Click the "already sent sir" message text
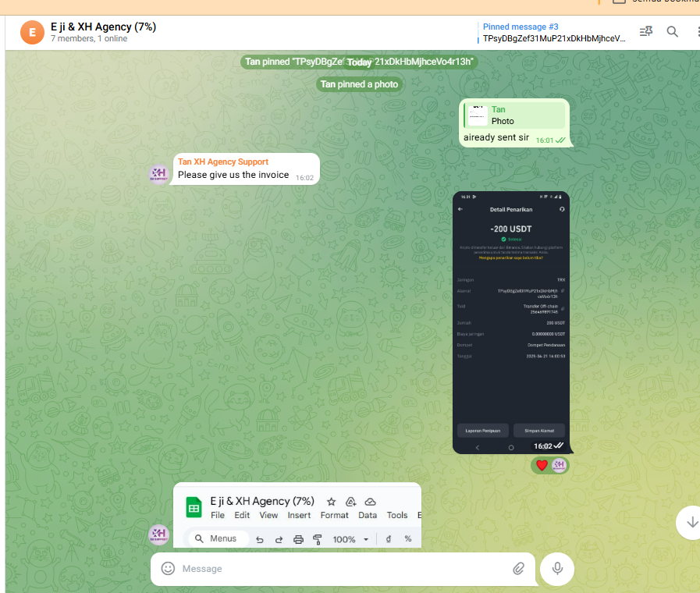 tap(496, 138)
